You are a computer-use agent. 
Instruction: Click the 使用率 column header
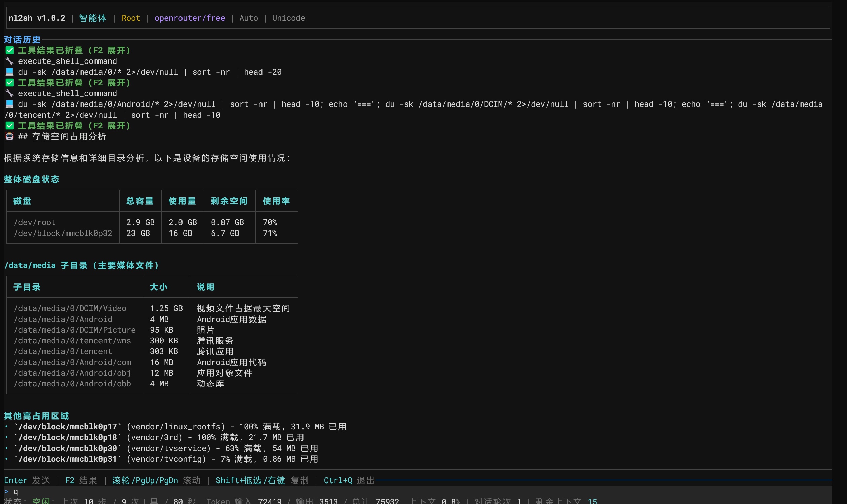pos(276,201)
